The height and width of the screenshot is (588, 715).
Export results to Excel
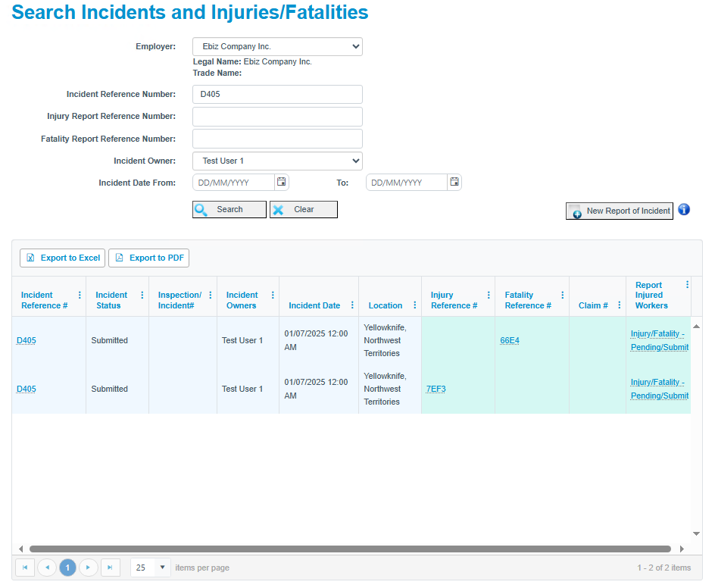[x=62, y=258]
